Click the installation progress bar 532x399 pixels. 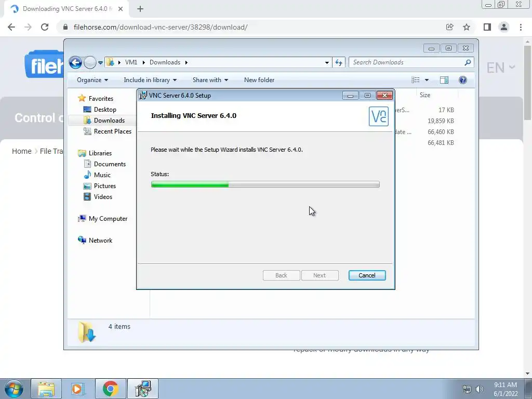point(265,184)
